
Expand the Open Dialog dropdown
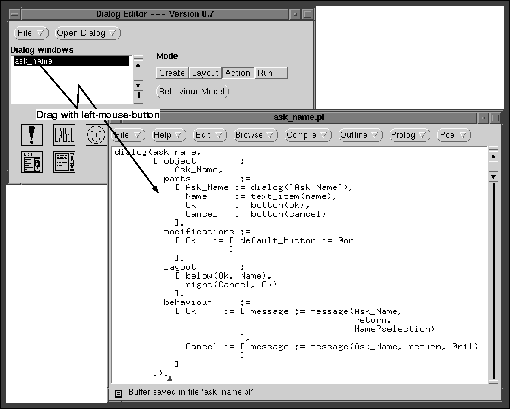click(88, 33)
